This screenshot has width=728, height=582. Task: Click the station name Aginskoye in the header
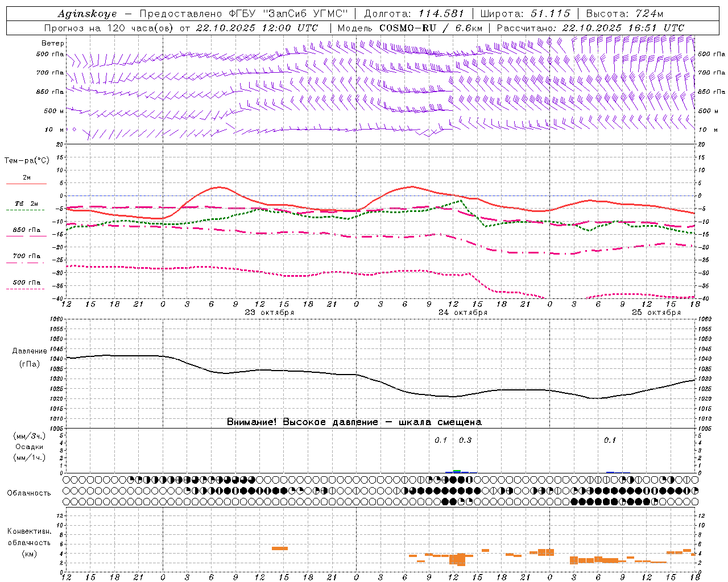tap(87, 14)
